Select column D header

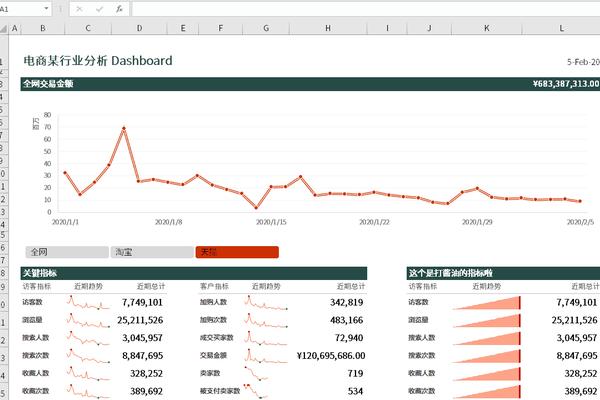(139, 28)
